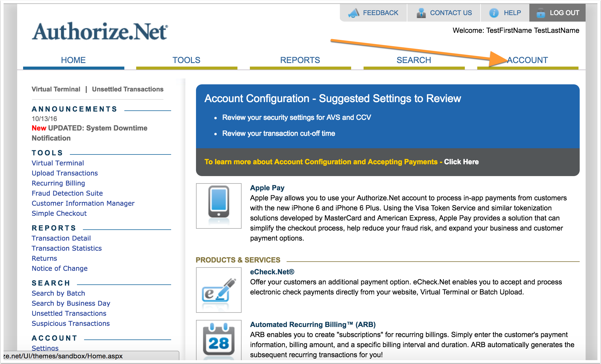Open Fraud Detection Suite link
601x364 pixels.
point(67,193)
